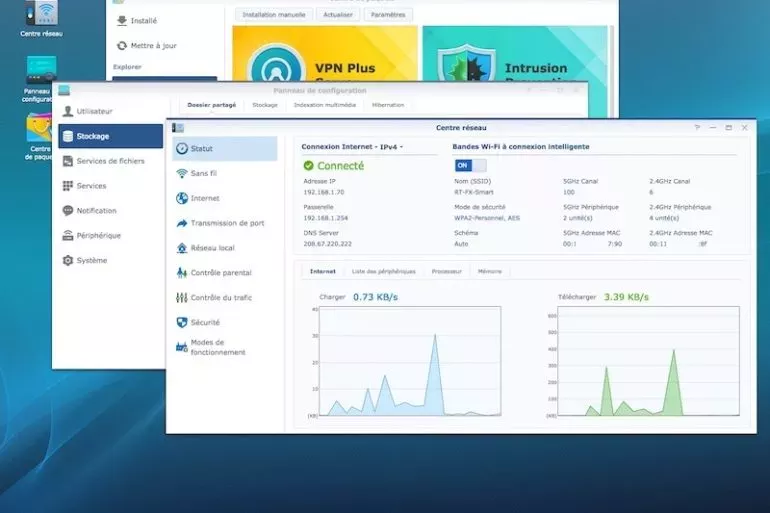Screen dimensions: 770x513
Task: Open Contrôle du trafic section
Action: click(225, 297)
